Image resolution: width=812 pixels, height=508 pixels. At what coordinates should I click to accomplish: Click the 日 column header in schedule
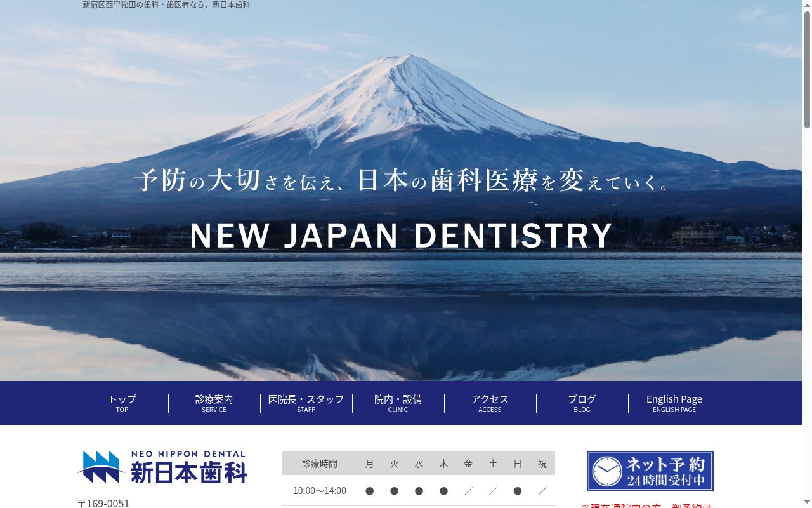tap(518, 464)
